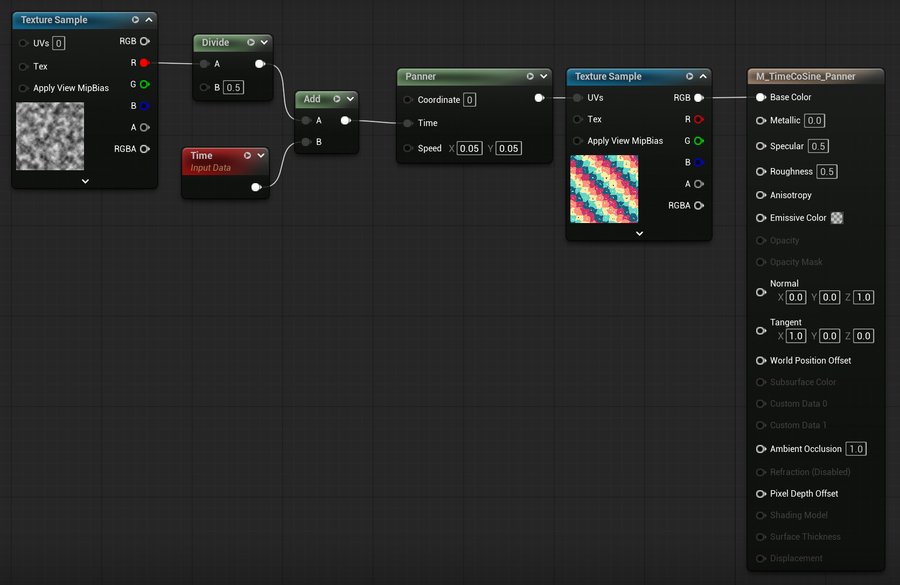This screenshot has width=900, height=585.
Task: Expand bottom chevron of noise Texture Sample
Action: (x=85, y=181)
